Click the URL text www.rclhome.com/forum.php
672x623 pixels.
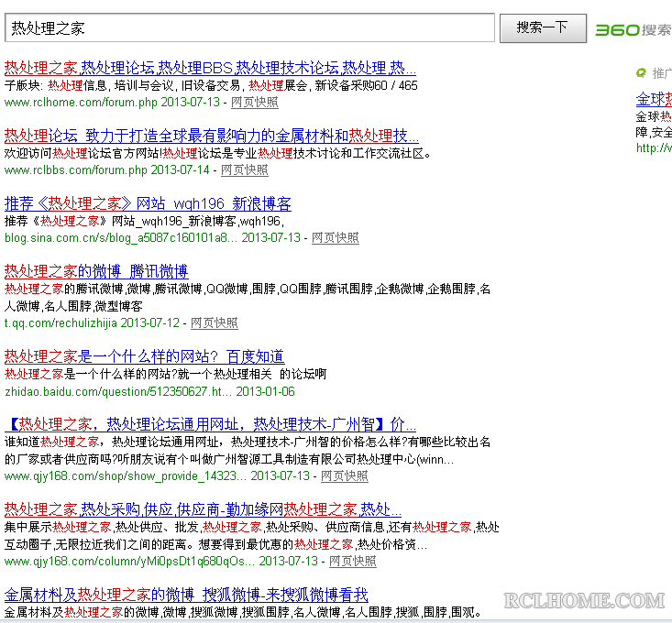(81, 103)
